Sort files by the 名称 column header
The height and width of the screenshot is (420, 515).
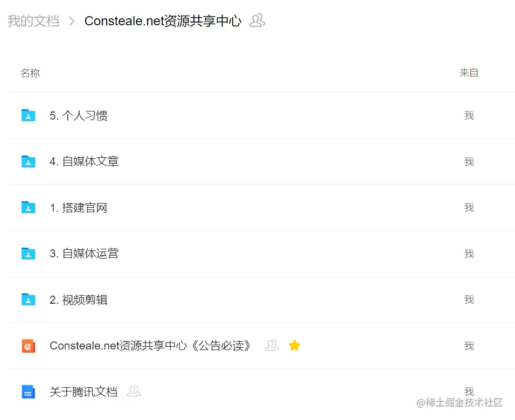coord(30,73)
